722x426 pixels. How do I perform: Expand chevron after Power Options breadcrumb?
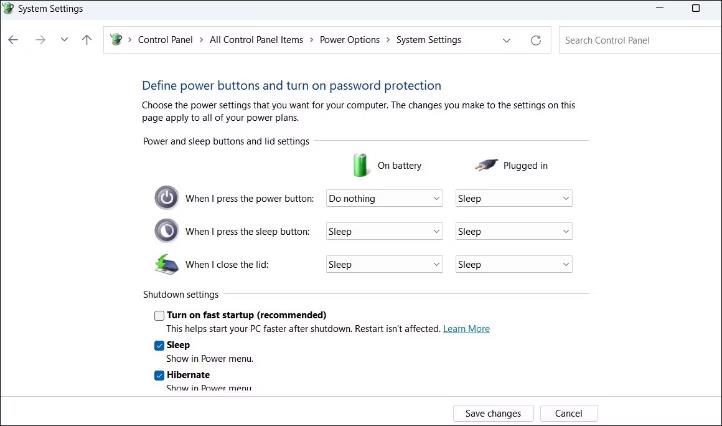(x=388, y=40)
